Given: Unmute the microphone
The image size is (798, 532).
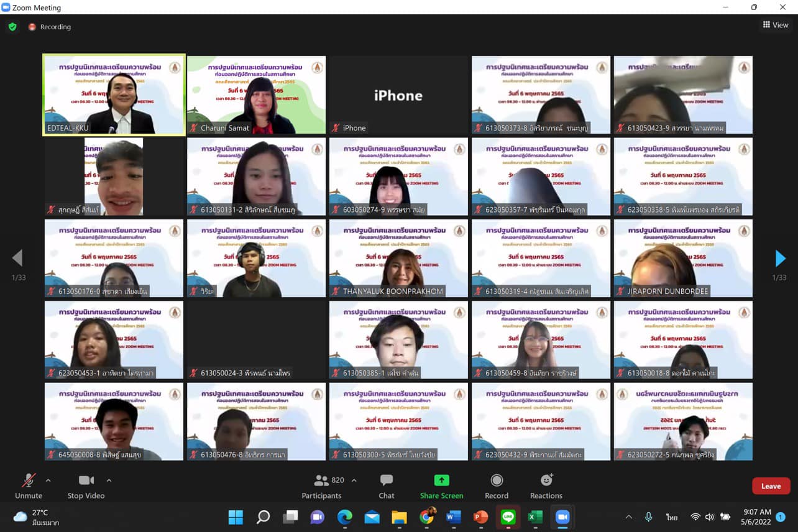Looking at the screenshot, I should (x=28, y=485).
